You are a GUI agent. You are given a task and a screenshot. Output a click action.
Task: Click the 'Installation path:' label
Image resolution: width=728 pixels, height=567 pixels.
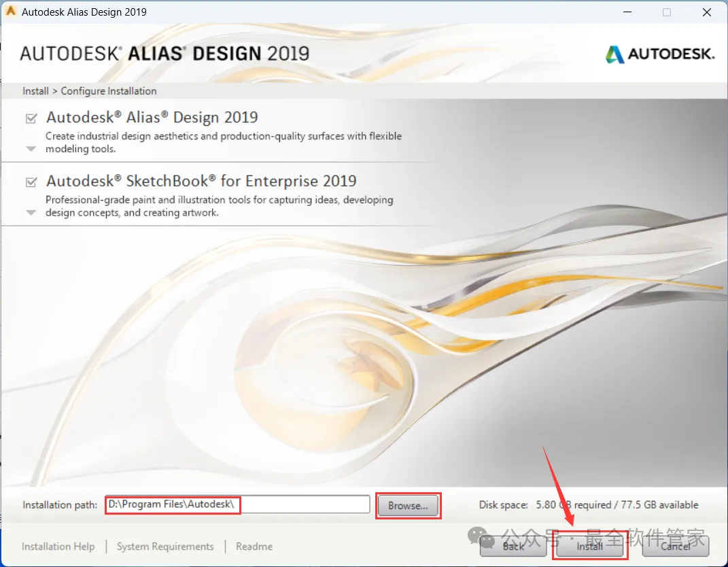(x=60, y=504)
